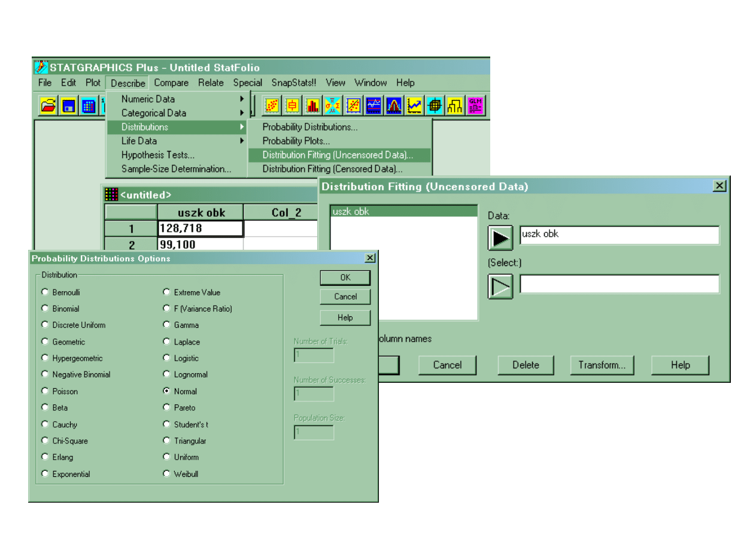Viewport: 756px width, 535px height.
Task: Confirm Probability Distributions Options with OK
Action: pyautogui.click(x=345, y=277)
